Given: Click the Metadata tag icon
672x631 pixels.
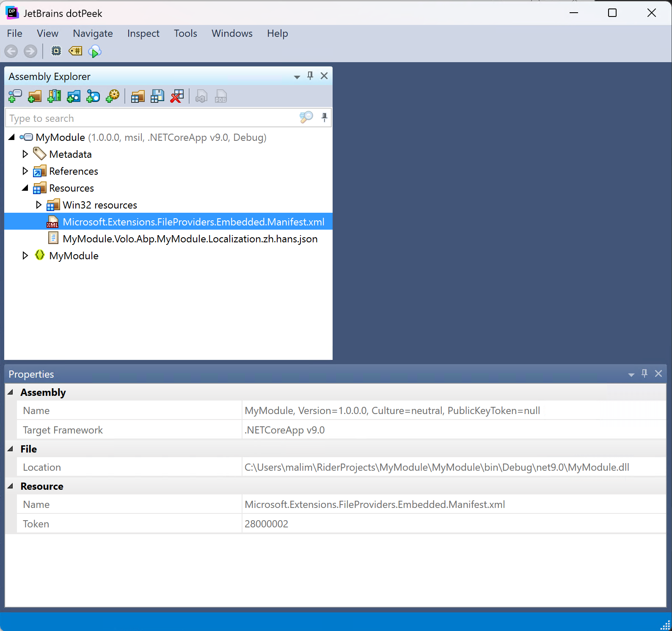Looking at the screenshot, I should (x=39, y=154).
